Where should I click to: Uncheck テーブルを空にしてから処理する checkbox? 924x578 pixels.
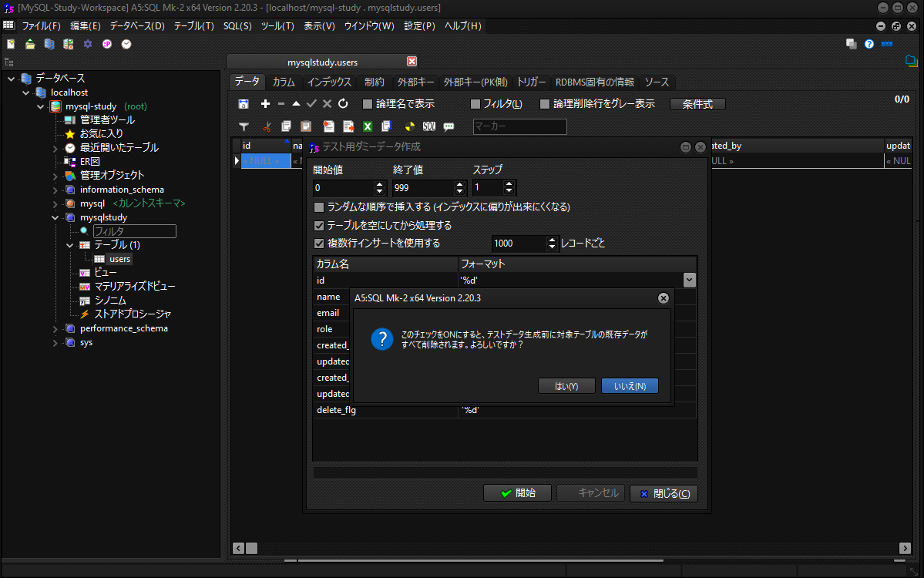click(319, 226)
